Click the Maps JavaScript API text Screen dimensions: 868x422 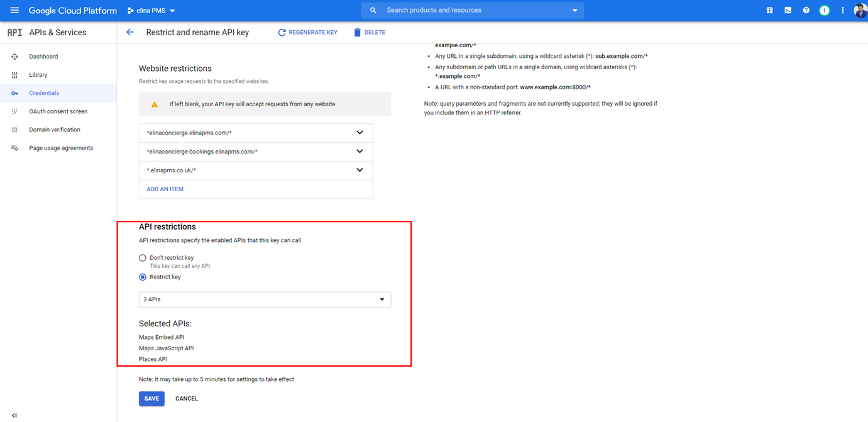point(167,348)
